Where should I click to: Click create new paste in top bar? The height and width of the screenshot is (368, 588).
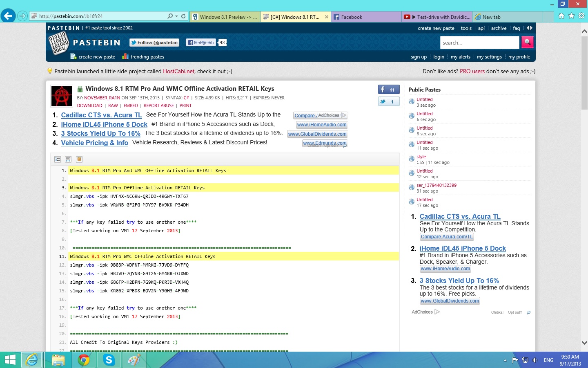click(436, 28)
